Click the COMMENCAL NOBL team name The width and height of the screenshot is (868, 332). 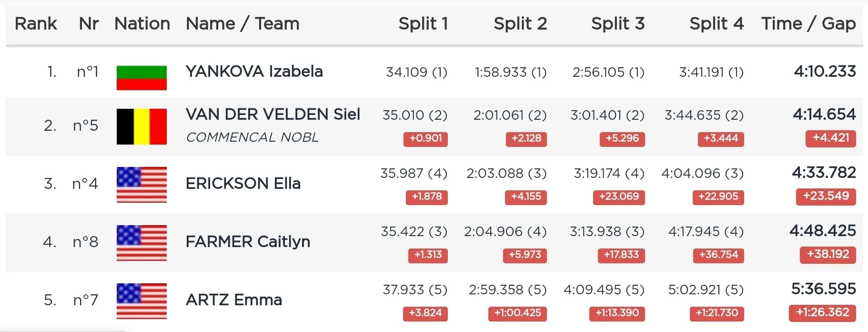252,137
